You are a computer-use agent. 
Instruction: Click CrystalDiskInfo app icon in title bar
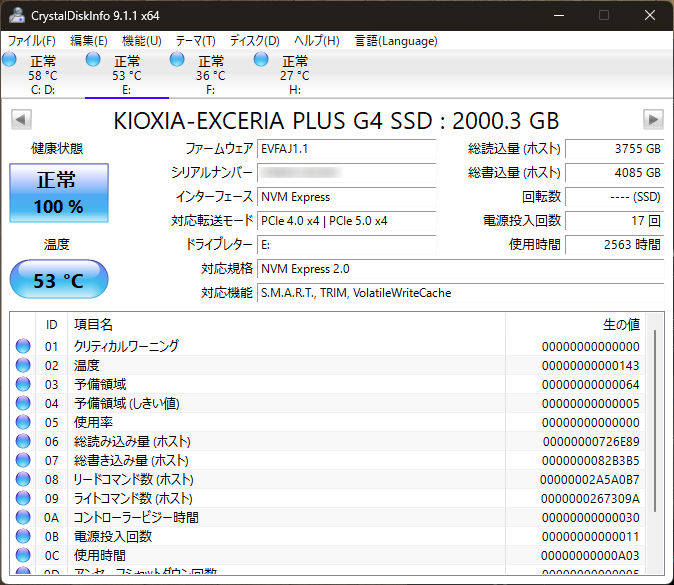pyautogui.click(x=17, y=15)
